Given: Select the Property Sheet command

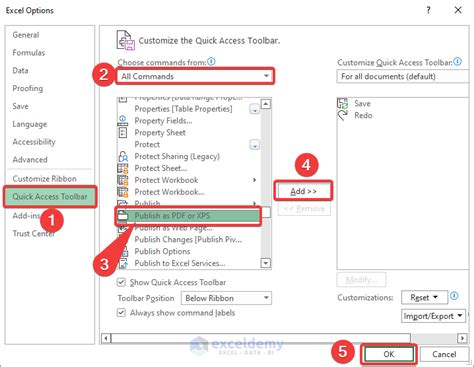Looking at the screenshot, I should [160, 133].
